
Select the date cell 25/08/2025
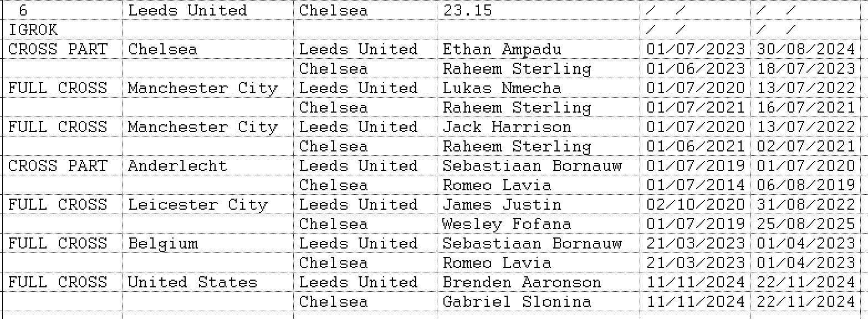806,224
